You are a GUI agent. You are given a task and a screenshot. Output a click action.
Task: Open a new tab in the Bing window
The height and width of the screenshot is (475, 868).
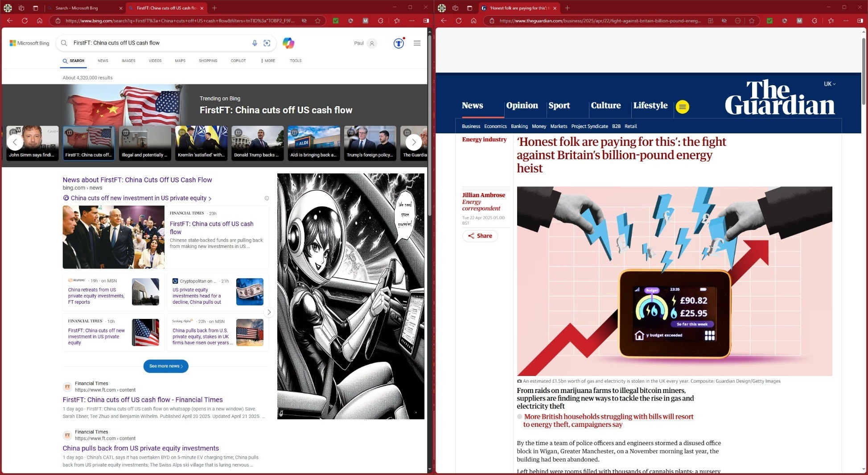pyautogui.click(x=214, y=8)
